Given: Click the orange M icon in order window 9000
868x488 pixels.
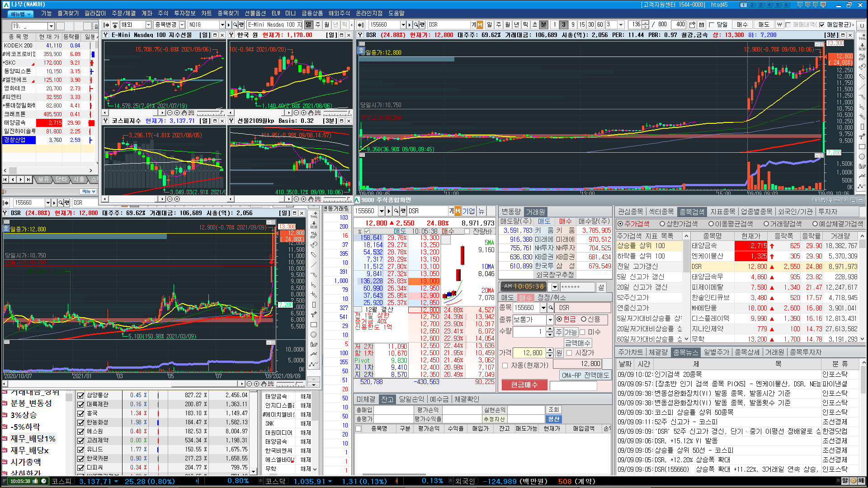Looking at the screenshot, I should tap(458, 211).
